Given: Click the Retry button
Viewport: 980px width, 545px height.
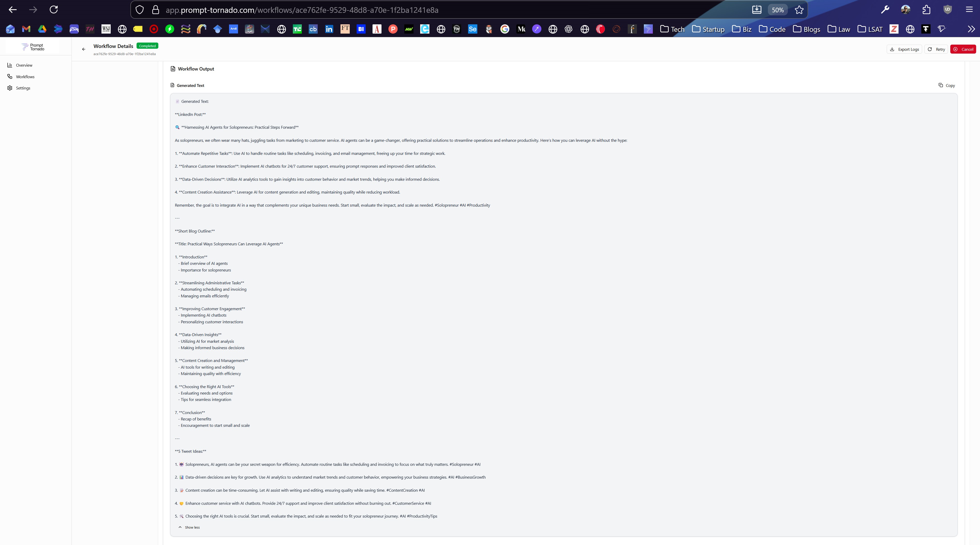Looking at the screenshot, I should 936,49.
